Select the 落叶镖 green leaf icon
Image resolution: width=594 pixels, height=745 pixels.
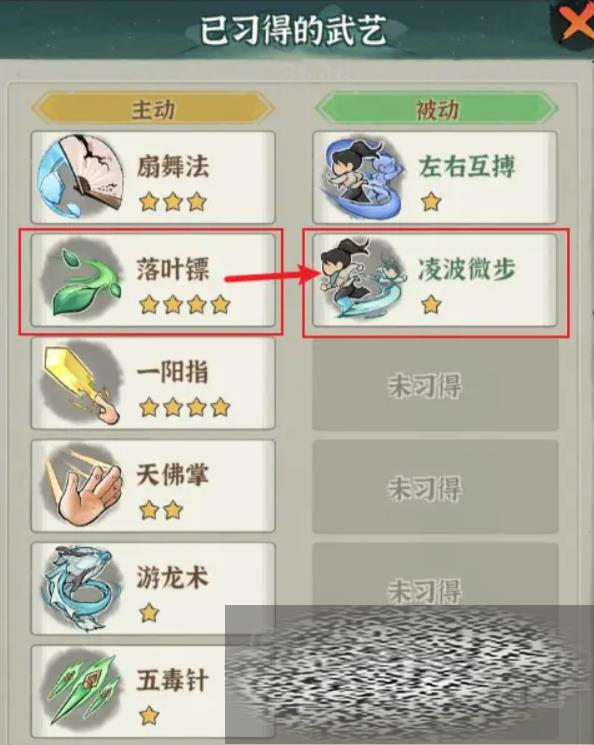point(81,278)
